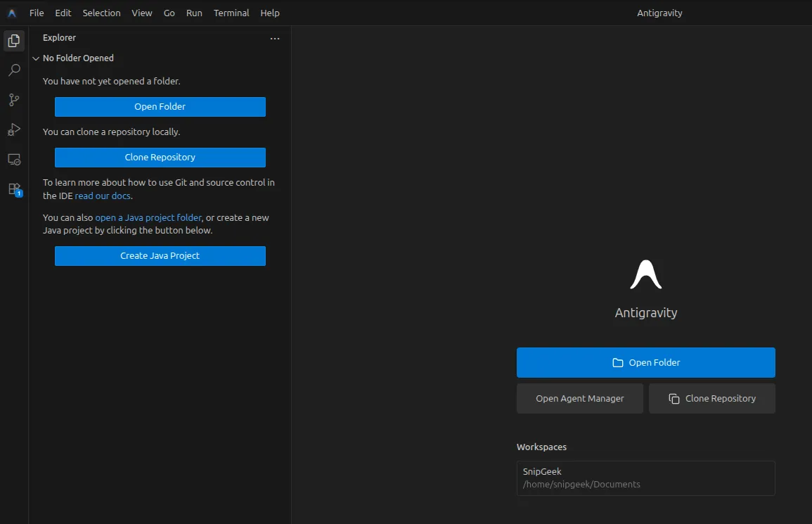Click the large Open Folder welcome button
This screenshot has height=524, width=812.
tap(646, 363)
